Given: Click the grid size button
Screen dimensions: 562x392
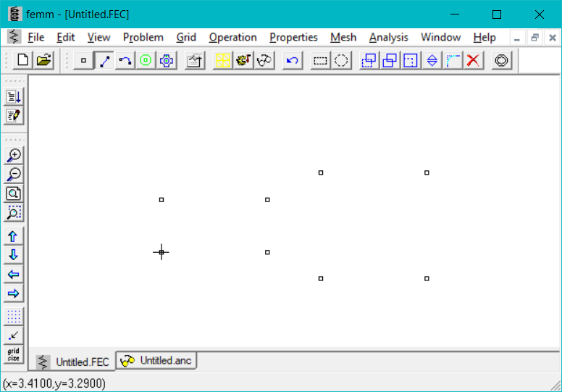Looking at the screenshot, I should (14, 355).
